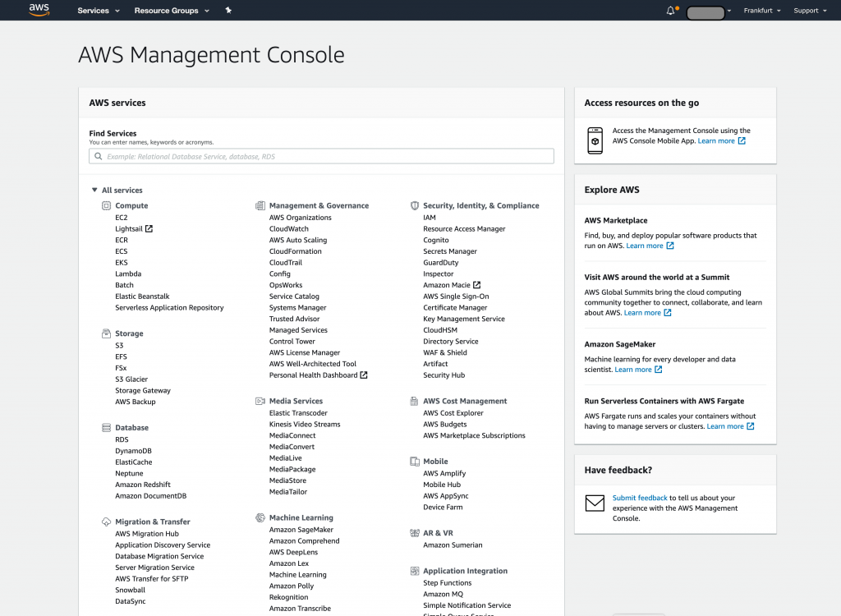Open the AWS Amplify service

[x=444, y=473]
